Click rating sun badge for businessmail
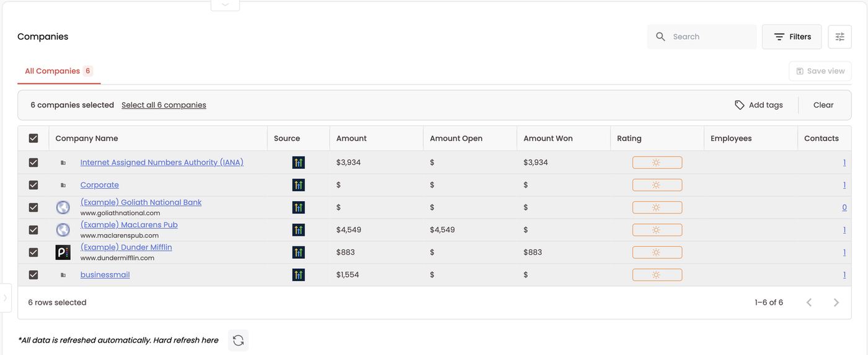Image resolution: width=868 pixels, height=355 pixels. pos(657,274)
